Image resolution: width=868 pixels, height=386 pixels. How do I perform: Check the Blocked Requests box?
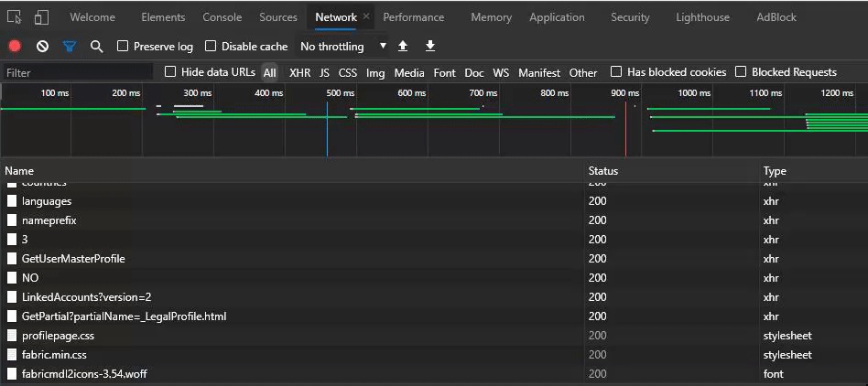pos(741,72)
